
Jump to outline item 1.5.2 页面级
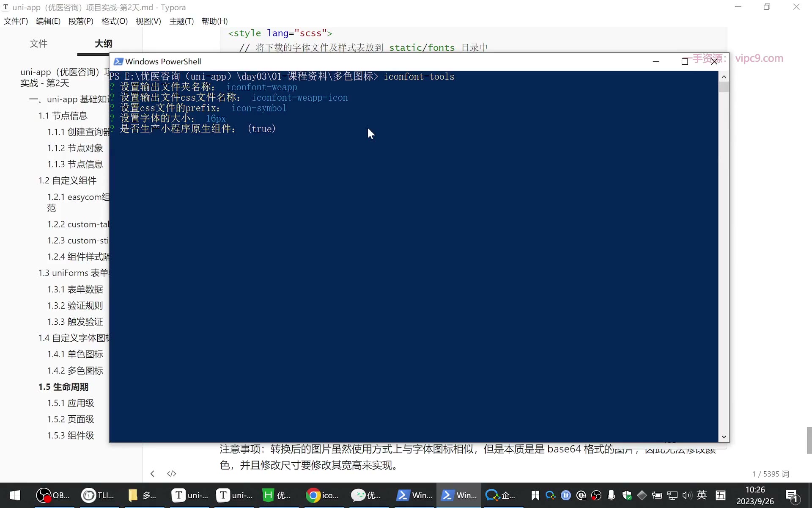coord(71,419)
